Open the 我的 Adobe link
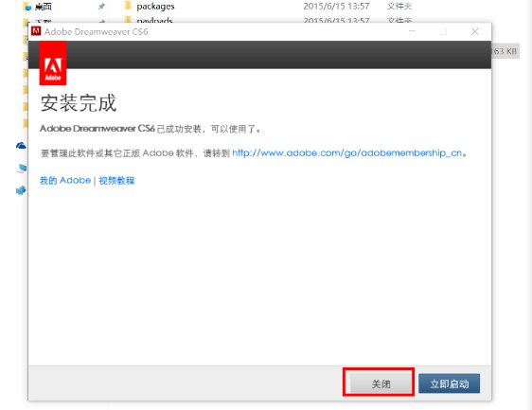 point(65,180)
